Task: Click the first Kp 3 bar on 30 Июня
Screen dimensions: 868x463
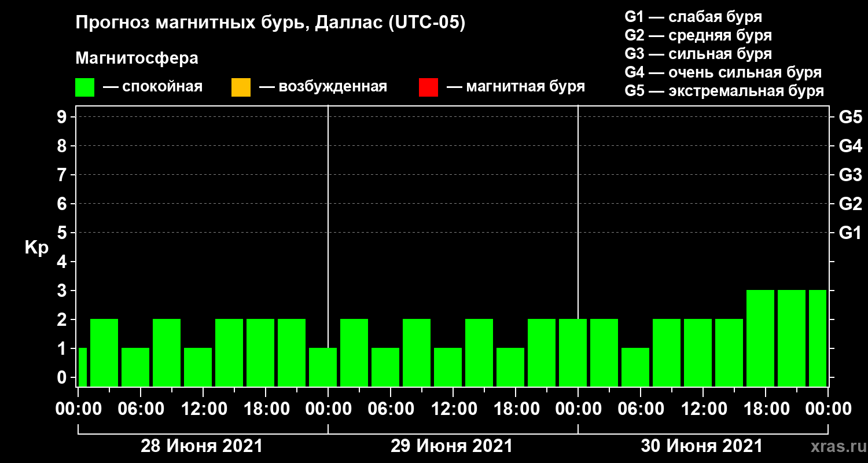Action: point(760,338)
